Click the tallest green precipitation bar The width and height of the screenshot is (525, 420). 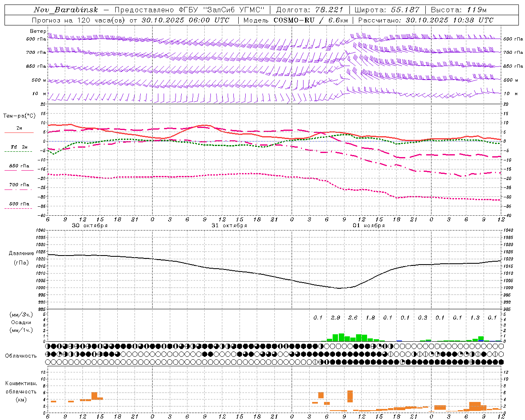(x=341, y=338)
